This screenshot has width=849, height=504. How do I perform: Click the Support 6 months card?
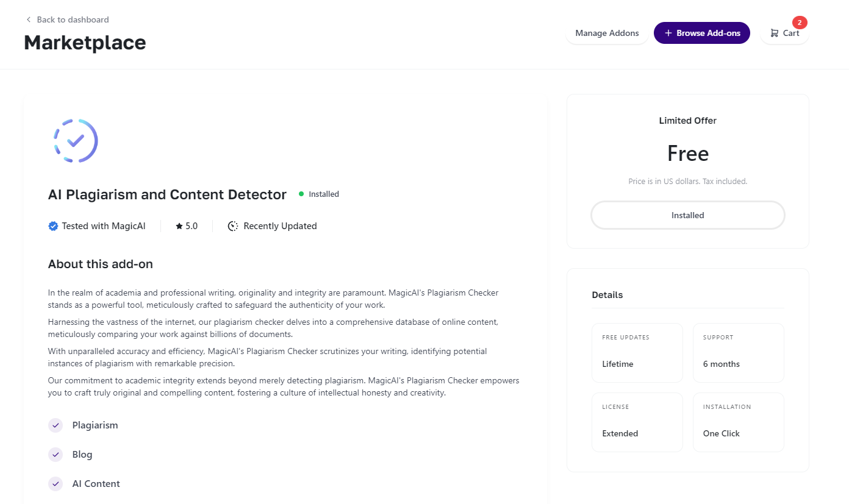(738, 353)
